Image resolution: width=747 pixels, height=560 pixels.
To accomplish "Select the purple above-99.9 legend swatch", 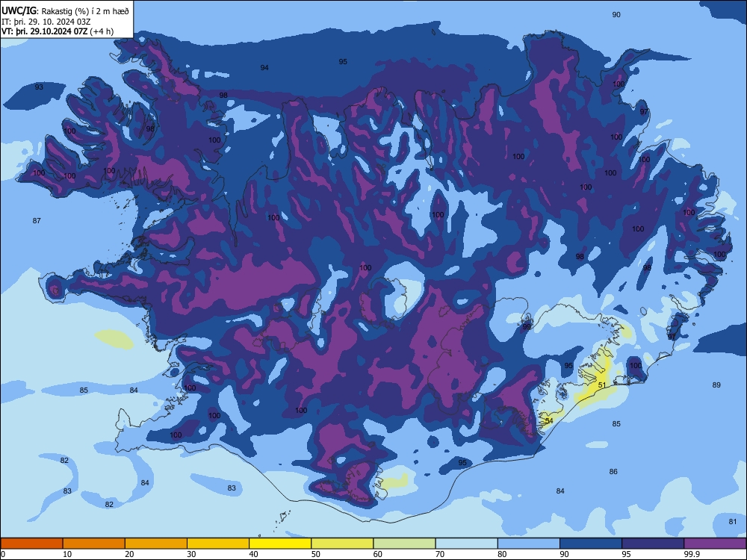I will click(715, 544).
